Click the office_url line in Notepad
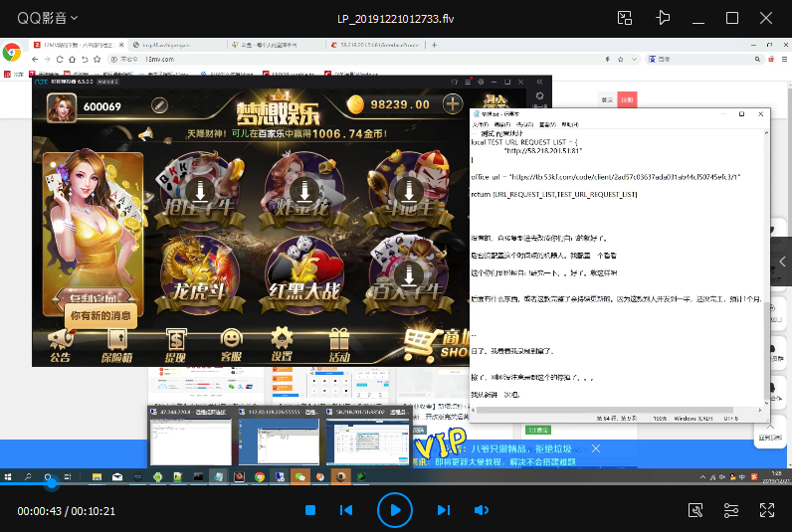This screenshot has height=532, width=792. [x=605, y=177]
